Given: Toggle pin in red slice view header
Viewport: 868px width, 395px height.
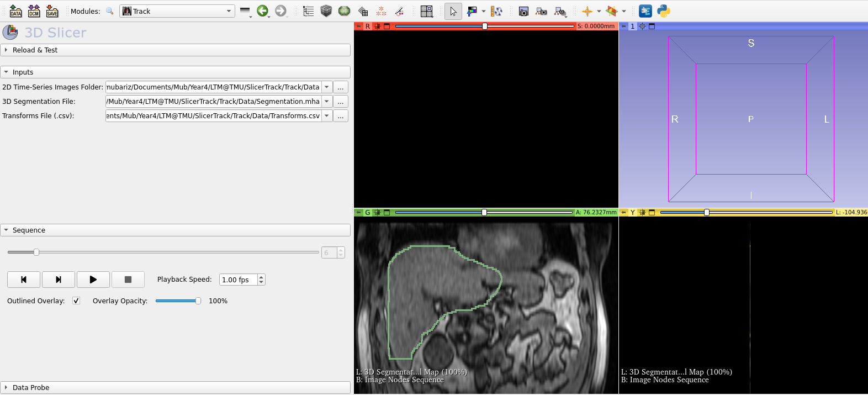Looking at the screenshot, I should [x=358, y=26].
